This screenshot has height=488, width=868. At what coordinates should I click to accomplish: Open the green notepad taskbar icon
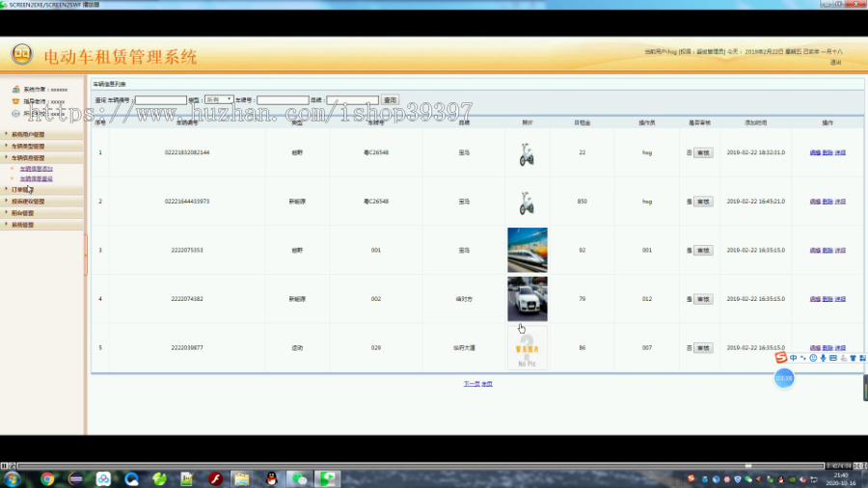(x=186, y=479)
